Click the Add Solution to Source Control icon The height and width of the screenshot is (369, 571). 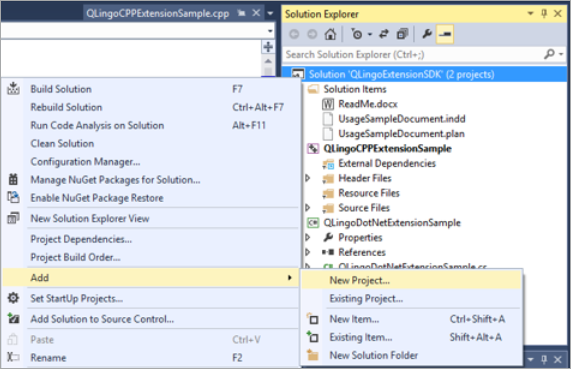13,318
